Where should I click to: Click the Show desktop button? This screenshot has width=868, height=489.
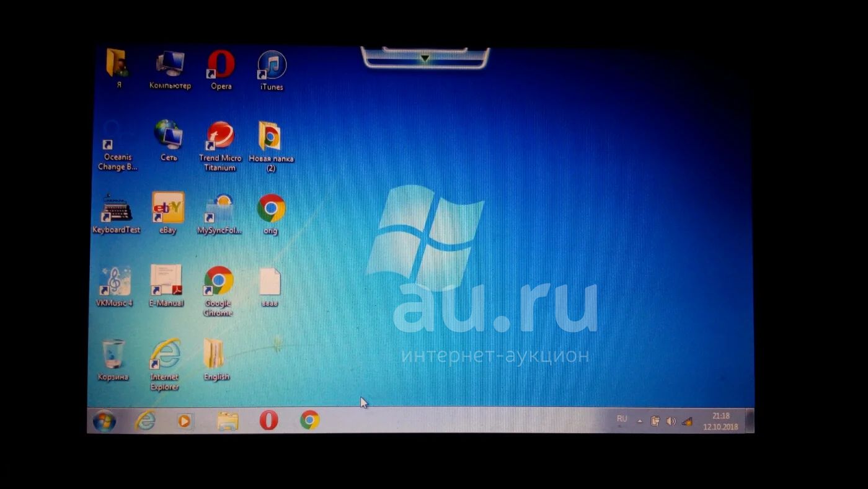[749, 420]
